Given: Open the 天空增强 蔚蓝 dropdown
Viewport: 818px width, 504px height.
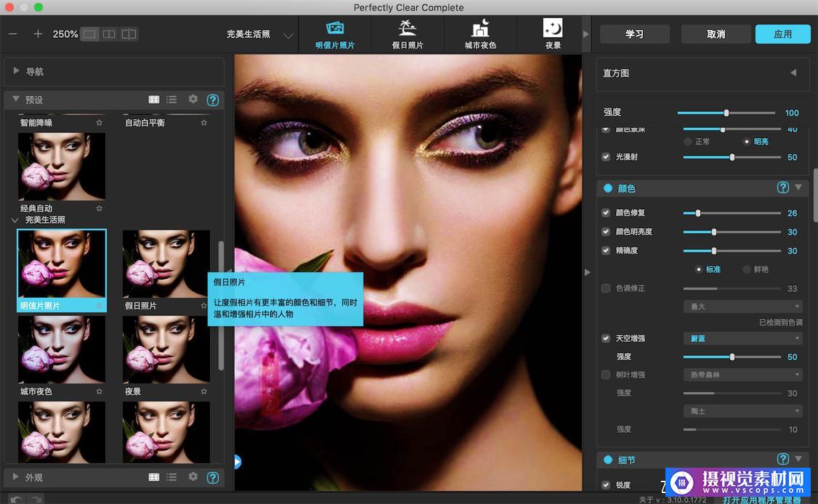Looking at the screenshot, I should (x=743, y=338).
